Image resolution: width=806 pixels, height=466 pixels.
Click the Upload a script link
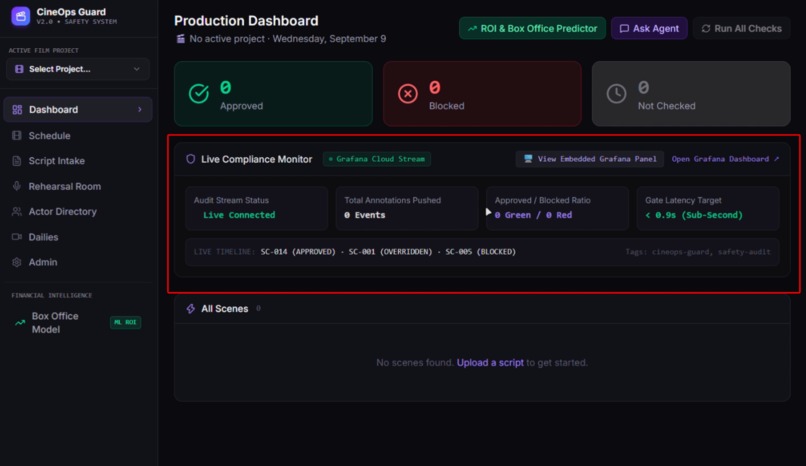(490, 363)
